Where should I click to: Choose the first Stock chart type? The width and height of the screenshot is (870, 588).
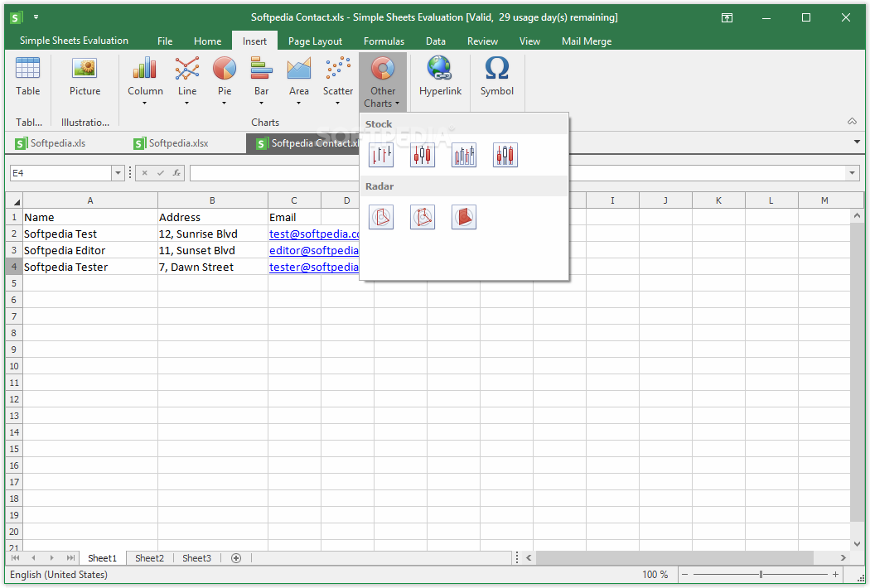(x=381, y=155)
